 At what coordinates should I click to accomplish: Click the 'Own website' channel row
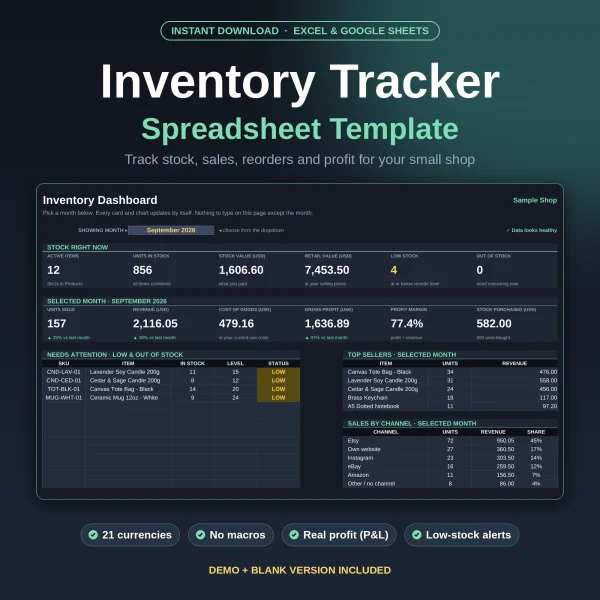[450, 449]
